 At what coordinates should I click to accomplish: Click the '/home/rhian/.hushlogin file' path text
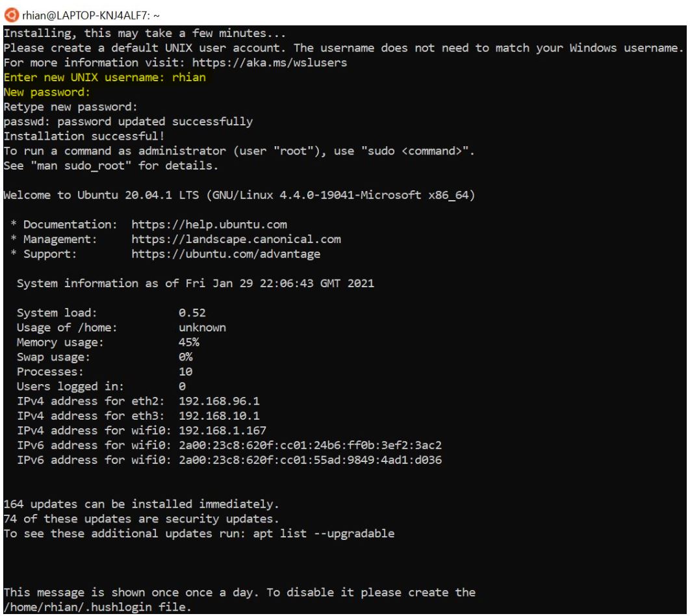pos(97,607)
